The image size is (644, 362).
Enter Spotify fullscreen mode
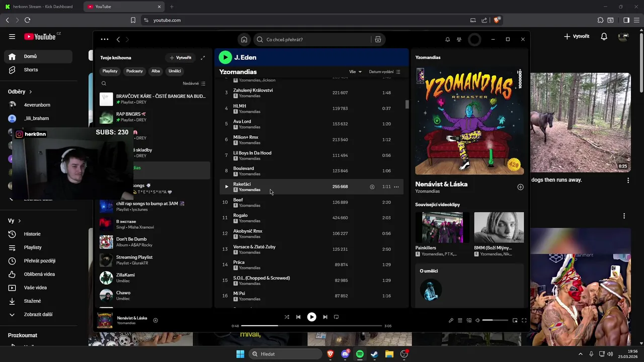pos(524,320)
